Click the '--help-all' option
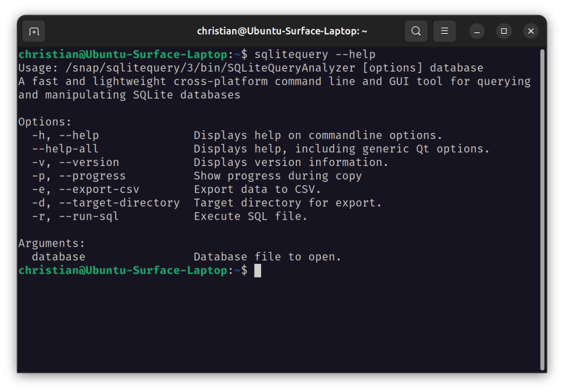Image resolution: width=564 pixels, height=392 pixels. [65, 149]
